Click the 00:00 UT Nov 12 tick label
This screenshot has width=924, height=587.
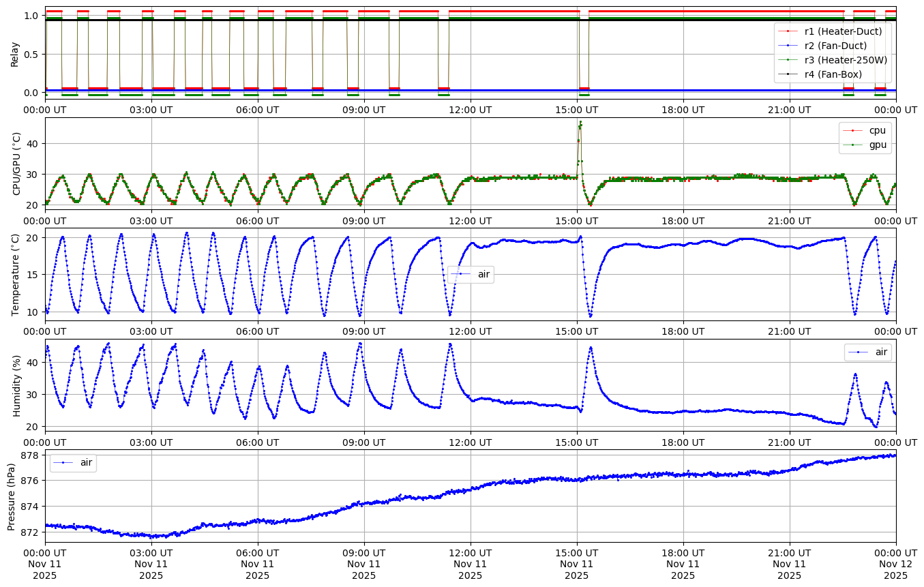[x=895, y=563]
